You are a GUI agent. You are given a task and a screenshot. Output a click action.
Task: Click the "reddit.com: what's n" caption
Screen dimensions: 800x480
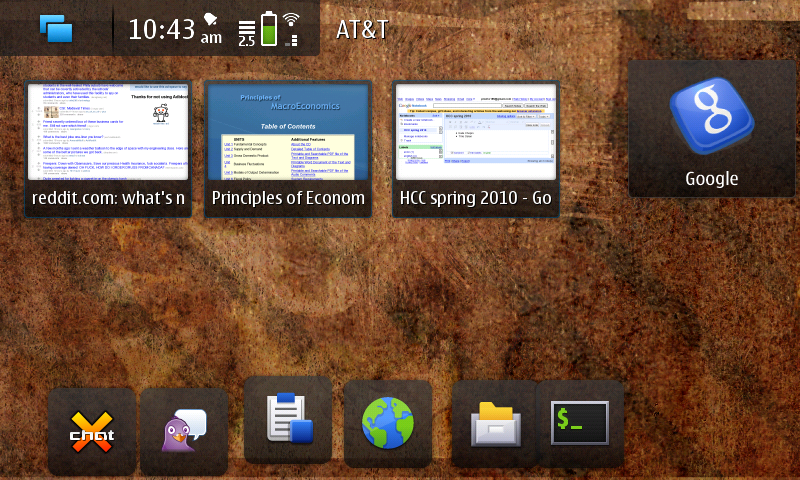(x=108, y=198)
